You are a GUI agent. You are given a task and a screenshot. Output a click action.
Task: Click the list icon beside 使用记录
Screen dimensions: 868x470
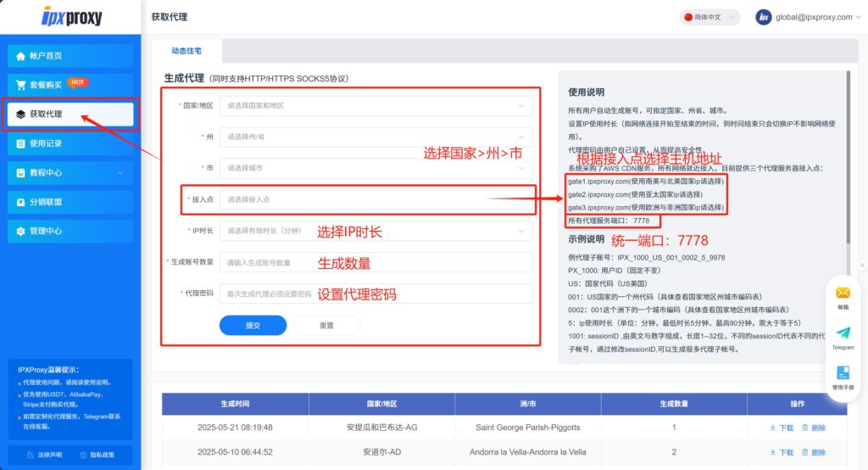tap(20, 143)
